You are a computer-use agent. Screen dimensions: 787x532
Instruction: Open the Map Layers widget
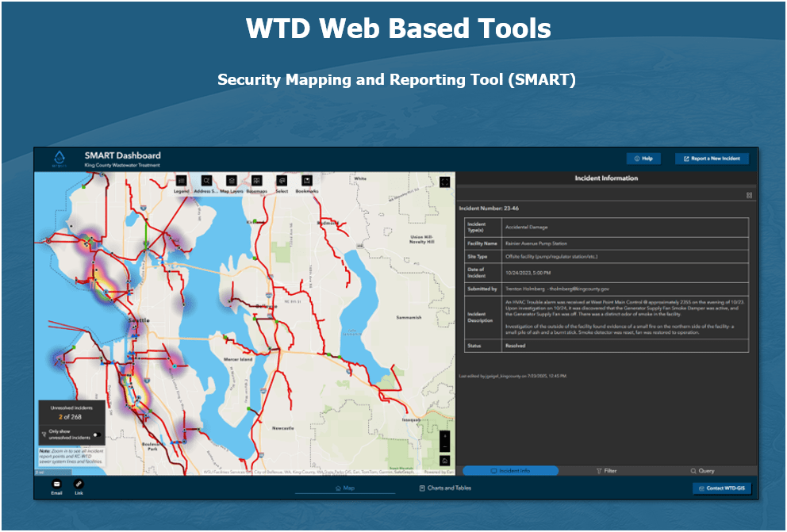[x=232, y=181]
